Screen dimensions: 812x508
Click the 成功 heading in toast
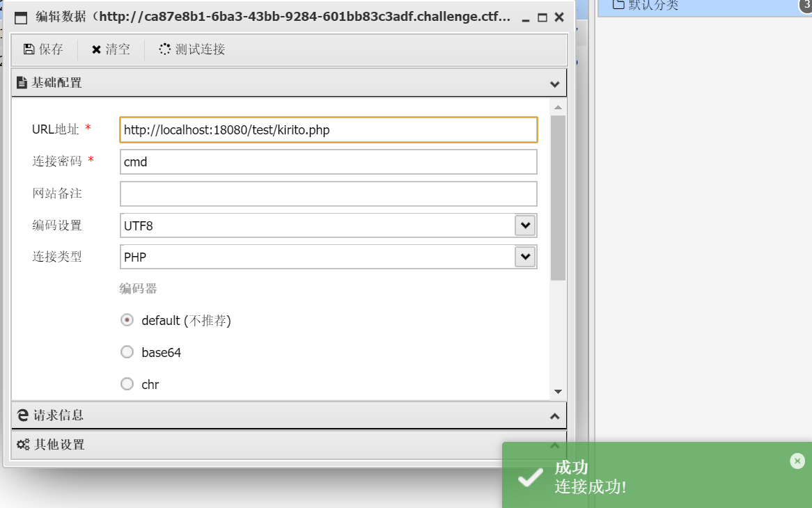571,468
